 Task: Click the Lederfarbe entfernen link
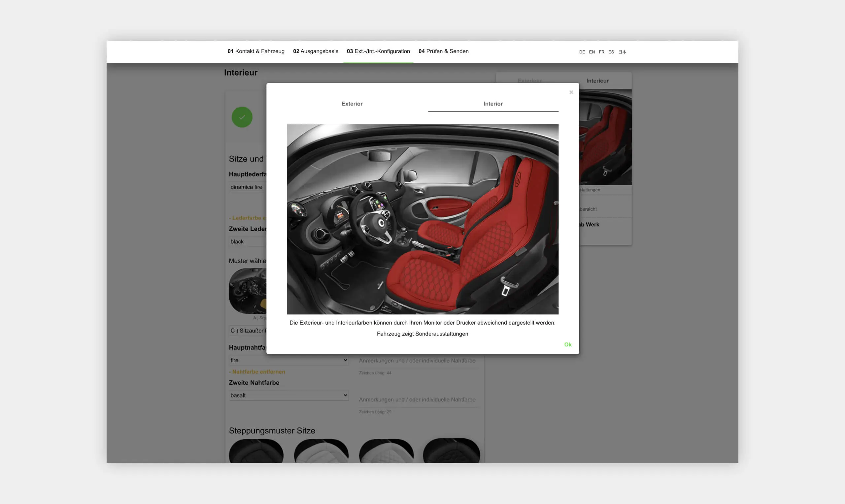tap(247, 218)
